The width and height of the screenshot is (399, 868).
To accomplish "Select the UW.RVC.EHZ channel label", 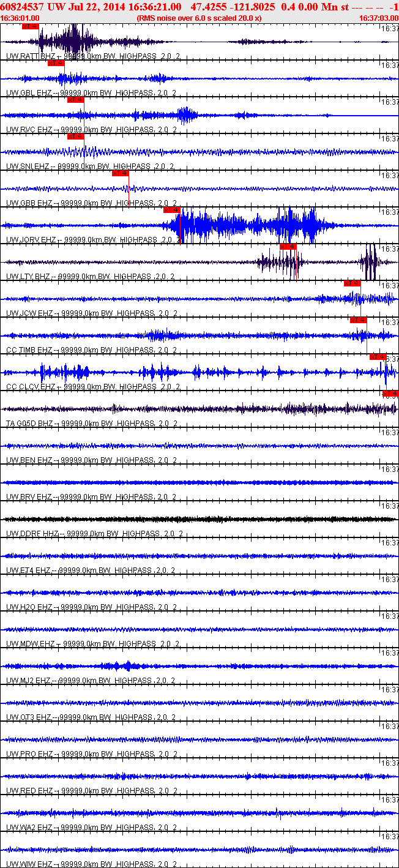I will pyautogui.click(x=92, y=130).
